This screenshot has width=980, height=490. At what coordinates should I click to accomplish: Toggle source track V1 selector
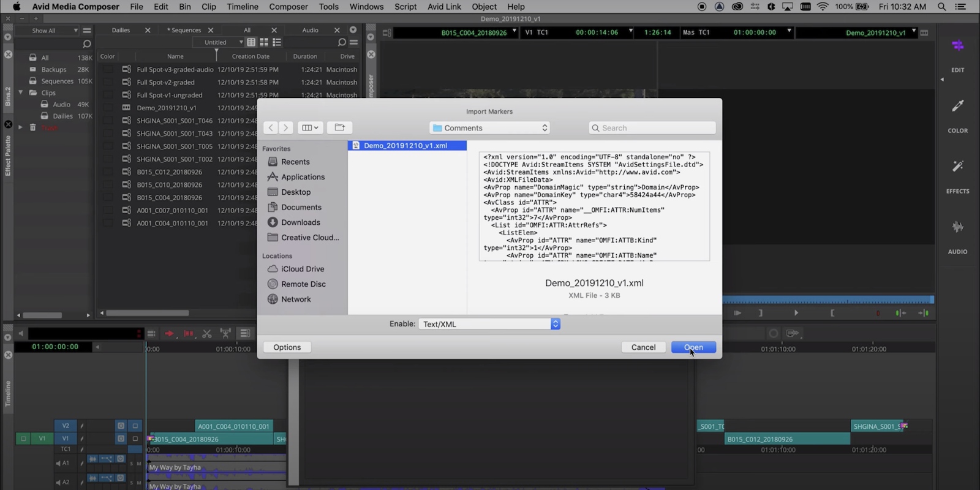pyautogui.click(x=42, y=439)
